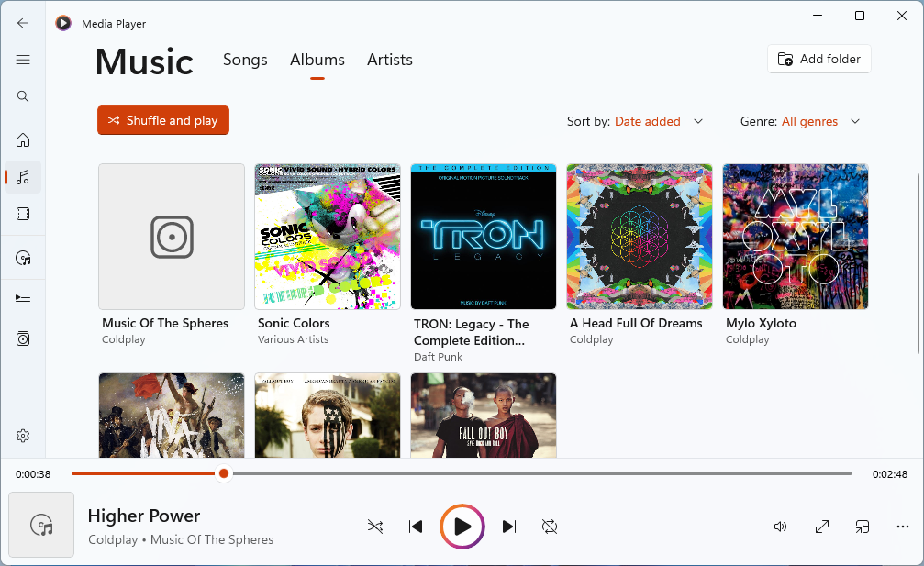
Task: Click the total duration 0:02:48
Action: coord(890,474)
